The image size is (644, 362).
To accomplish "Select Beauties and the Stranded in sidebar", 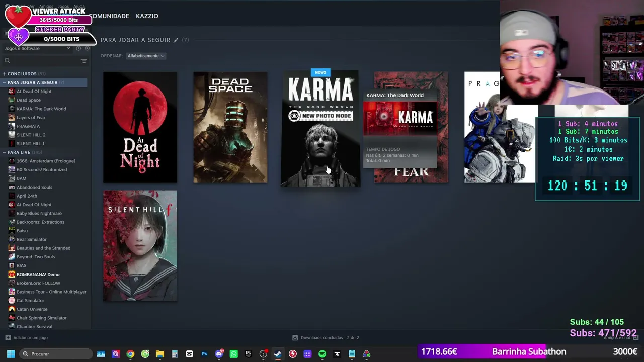I will click(x=43, y=248).
